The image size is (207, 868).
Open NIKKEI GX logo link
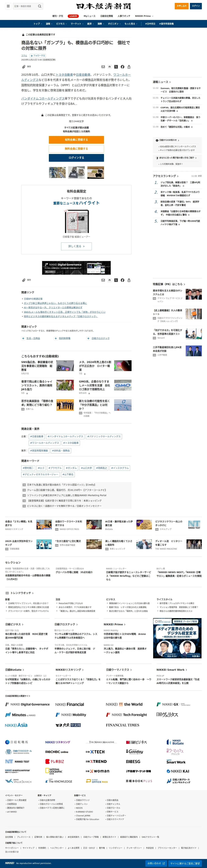click(174, 704)
